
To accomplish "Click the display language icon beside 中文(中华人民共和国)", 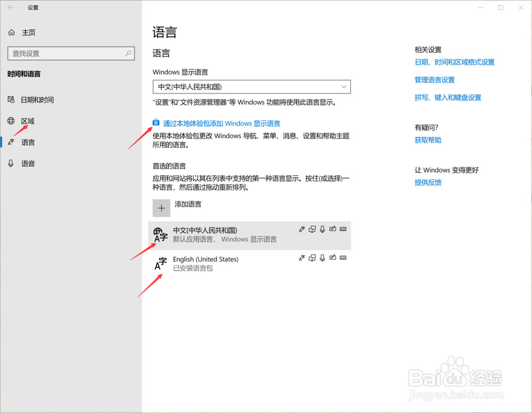I will coord(302,229).
